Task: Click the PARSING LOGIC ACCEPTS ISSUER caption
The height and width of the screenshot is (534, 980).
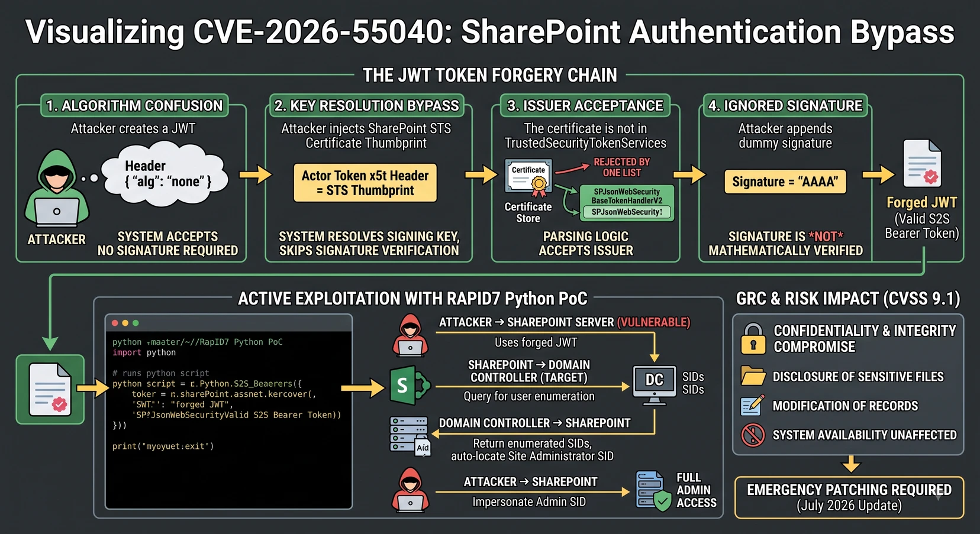Action: coord(586,244)
